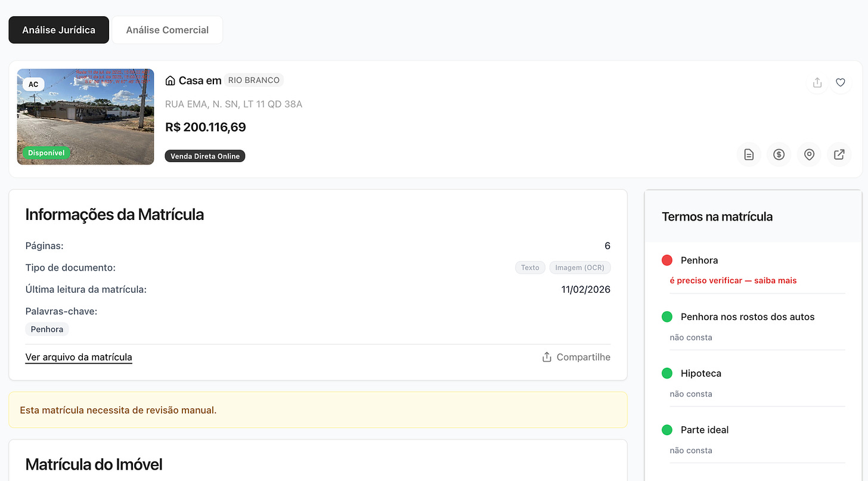Click the share icon next to Compartilhe
The width and height of the screenshot is (868, 481).
click(x=547, y=357)
